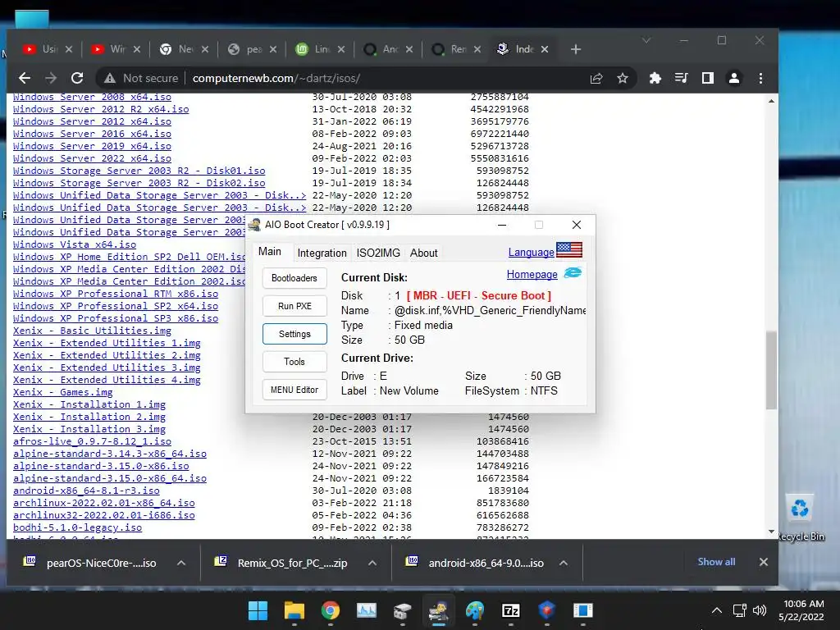
Task: Open Chrome three-dot menu
Action: 760,78
